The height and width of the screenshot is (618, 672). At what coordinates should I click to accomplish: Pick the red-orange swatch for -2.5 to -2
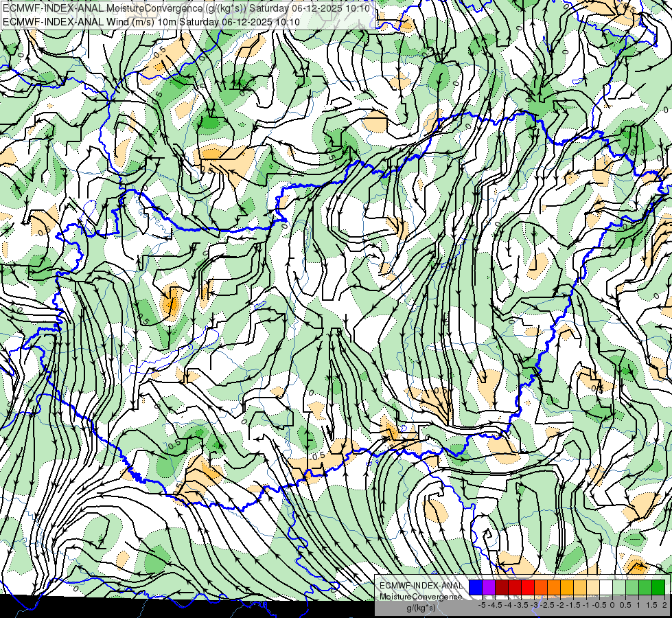point(541,588)
